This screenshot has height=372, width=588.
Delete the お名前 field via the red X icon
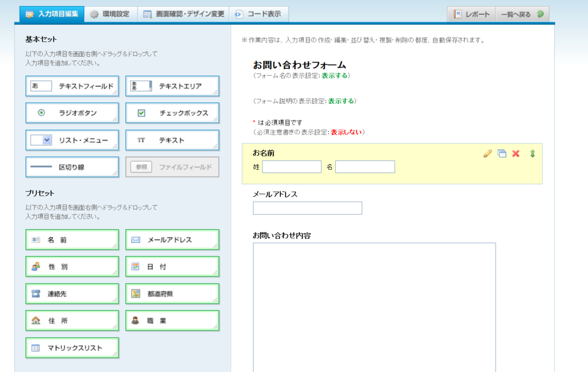515,153
